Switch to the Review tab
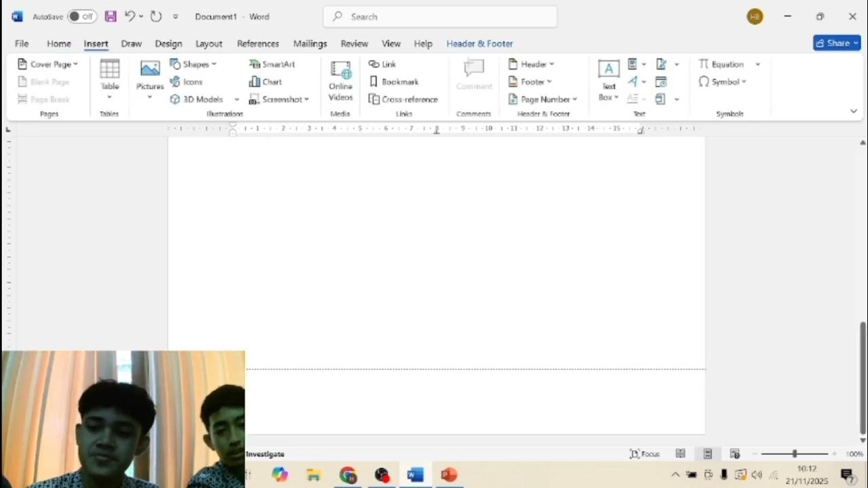 pyautogui.click(x=354, y=43)
